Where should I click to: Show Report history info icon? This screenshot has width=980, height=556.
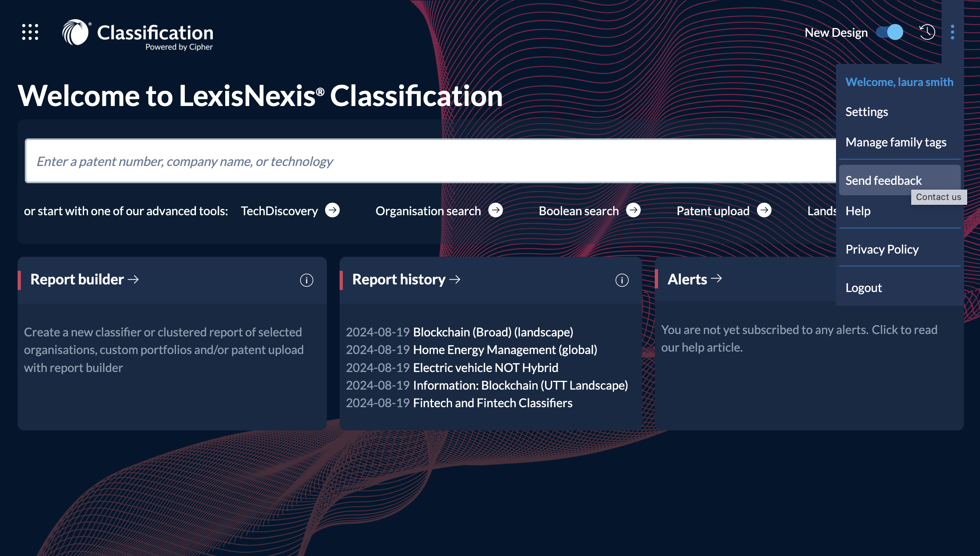point(622,280)
